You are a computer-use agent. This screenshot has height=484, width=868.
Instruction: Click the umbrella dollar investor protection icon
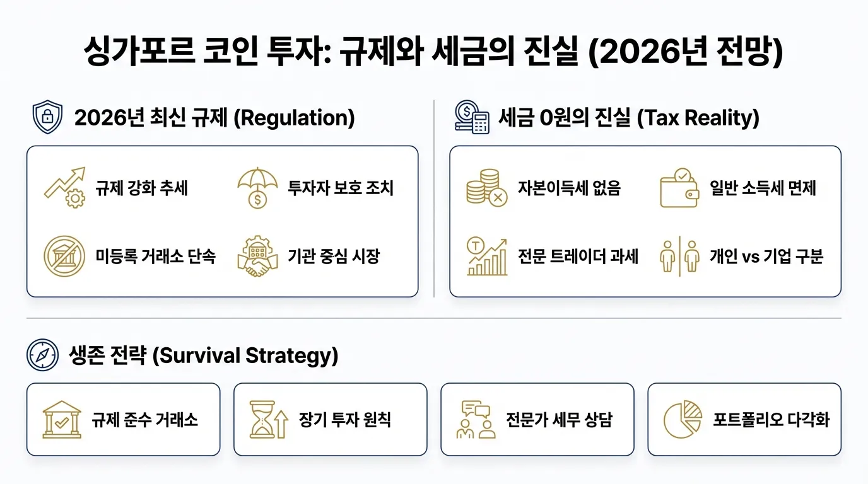click(x=257, y=187)
